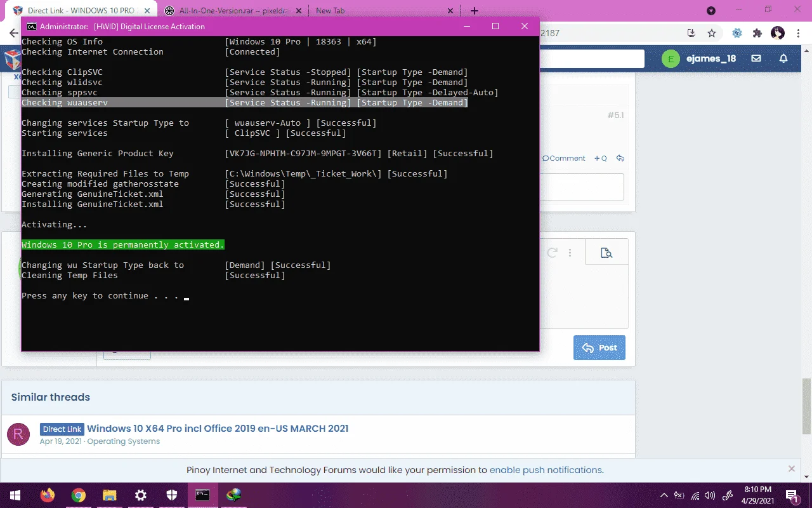Launch Firefox from the taskbar
Image resolution: width=812 pixels, height=508 pixels.
[48, 495]
